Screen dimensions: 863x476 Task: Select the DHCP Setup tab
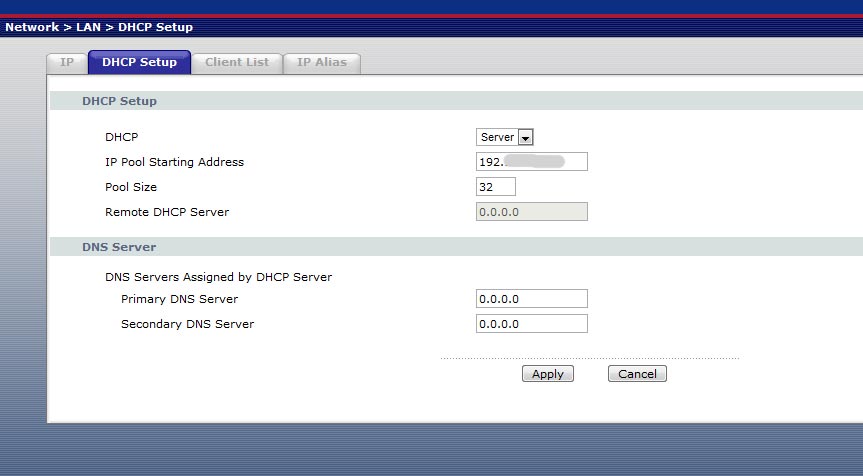click(x=139, y=62)
